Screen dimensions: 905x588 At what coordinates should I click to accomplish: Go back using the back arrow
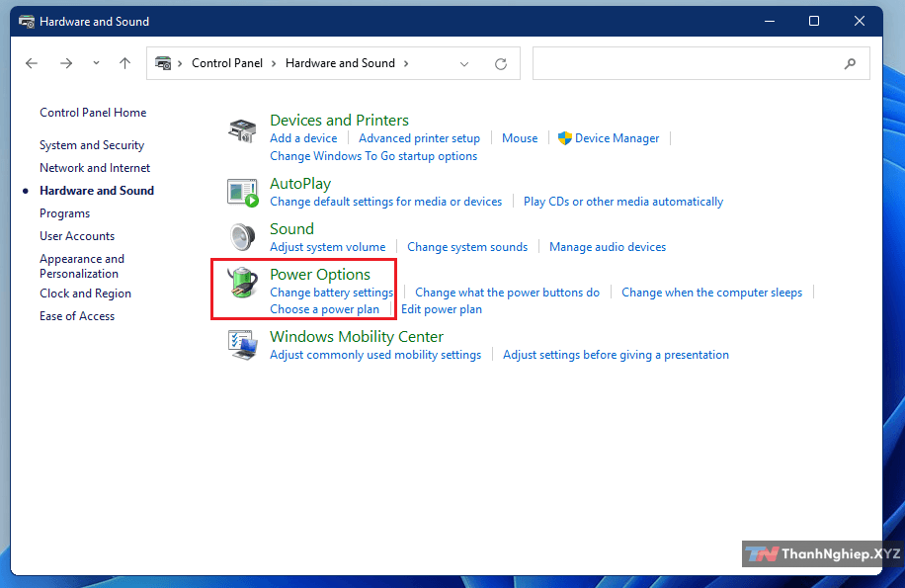32,63
